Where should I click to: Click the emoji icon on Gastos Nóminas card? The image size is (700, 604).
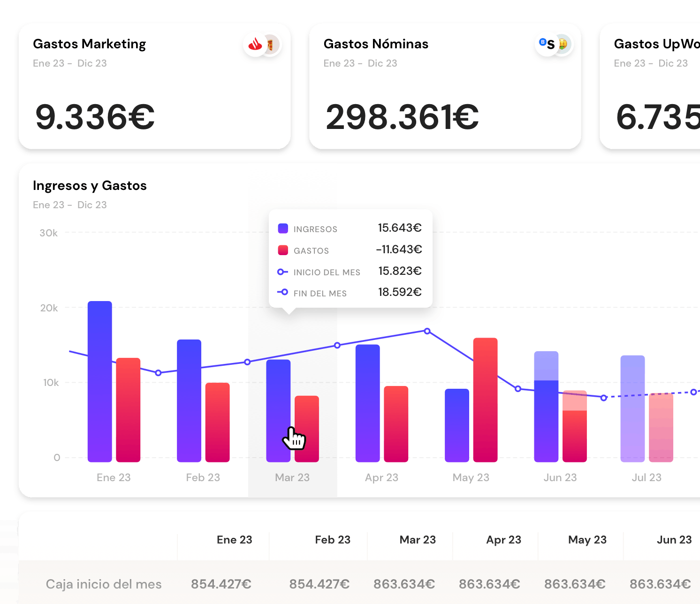pos(563,43)
